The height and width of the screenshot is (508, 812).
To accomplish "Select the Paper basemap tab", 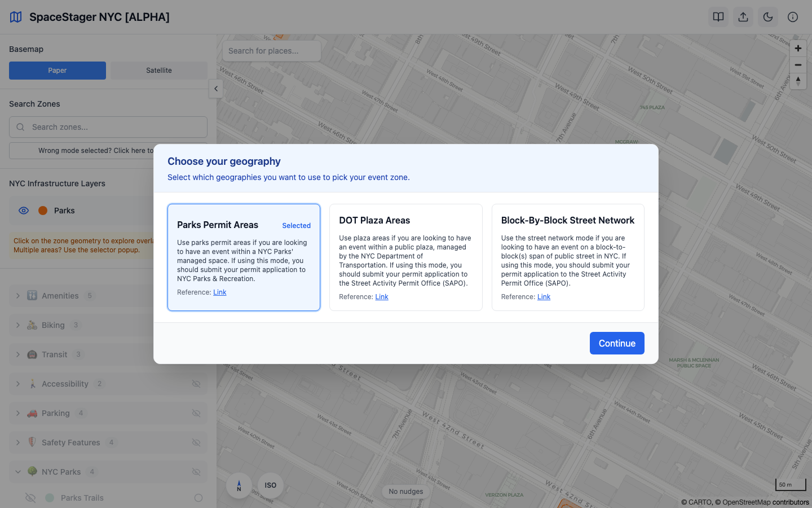I will pyautogui.click(x=57, y=70).
